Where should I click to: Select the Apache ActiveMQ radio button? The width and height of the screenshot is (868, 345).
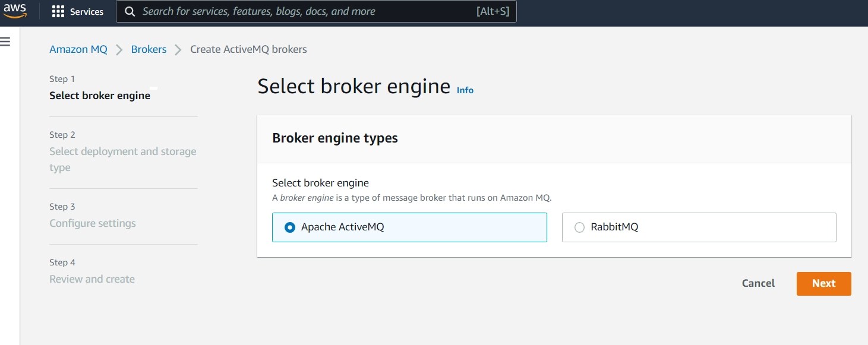coord(289,227)
